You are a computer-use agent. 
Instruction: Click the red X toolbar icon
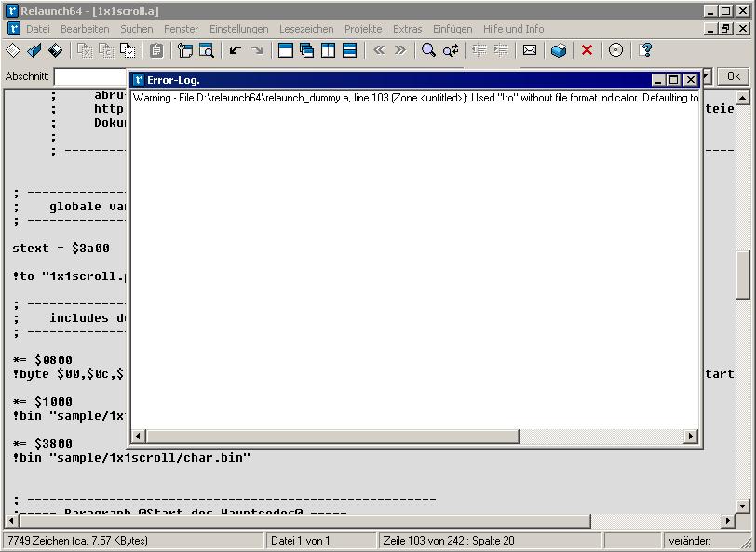pyautogui.click(x=587, y=50)
